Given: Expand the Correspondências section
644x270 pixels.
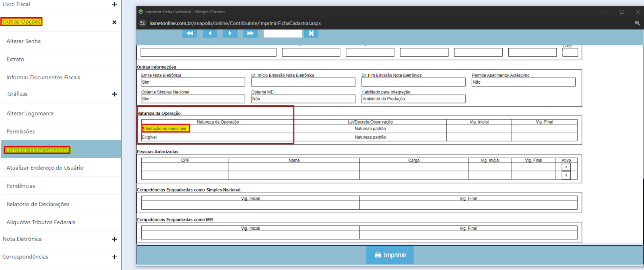Looking at the screenshot, I should tap(114, 257).
